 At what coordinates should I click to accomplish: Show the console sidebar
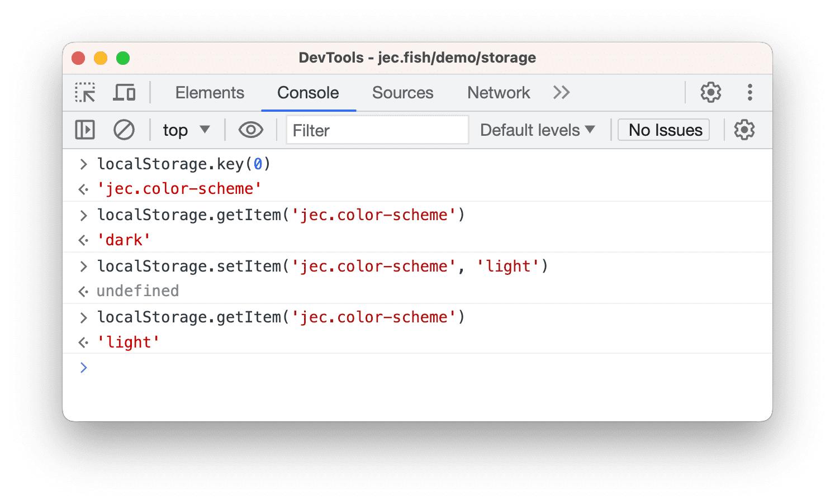[x=84, y=130]
